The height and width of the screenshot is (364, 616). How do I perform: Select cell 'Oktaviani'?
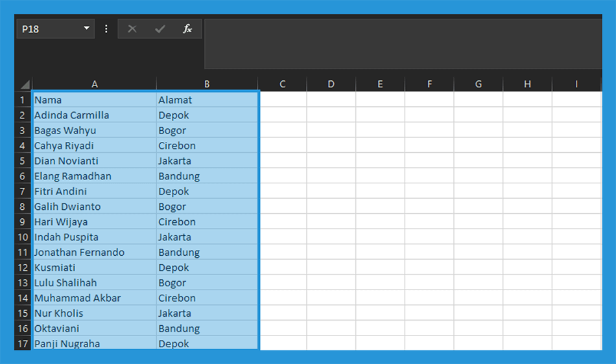point(94,328)
